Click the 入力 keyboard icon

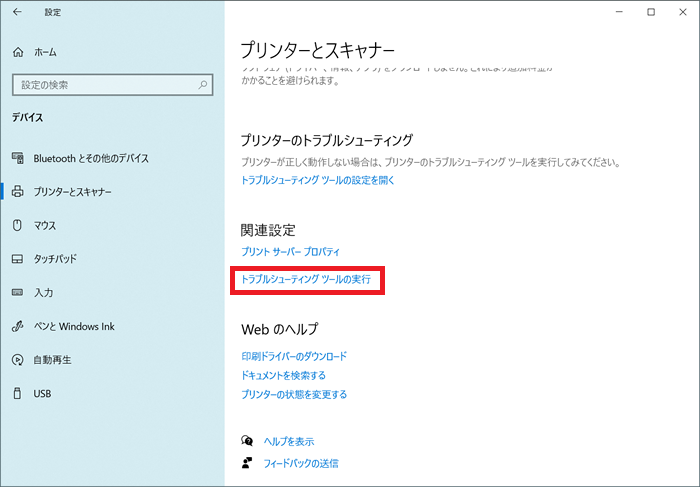(x=18, y=293)
